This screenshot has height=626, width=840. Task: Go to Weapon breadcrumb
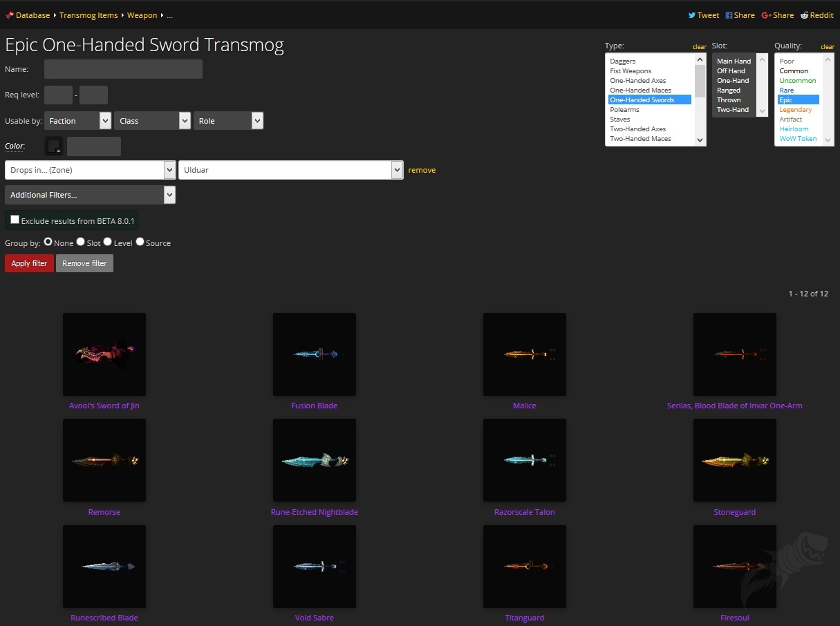click(x=142, y=15)
